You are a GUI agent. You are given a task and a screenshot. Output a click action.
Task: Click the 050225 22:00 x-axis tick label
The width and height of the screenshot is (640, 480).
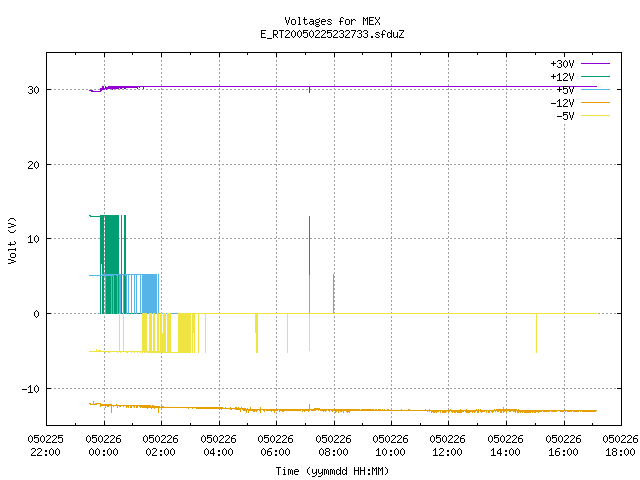click(x=45, y=445)
